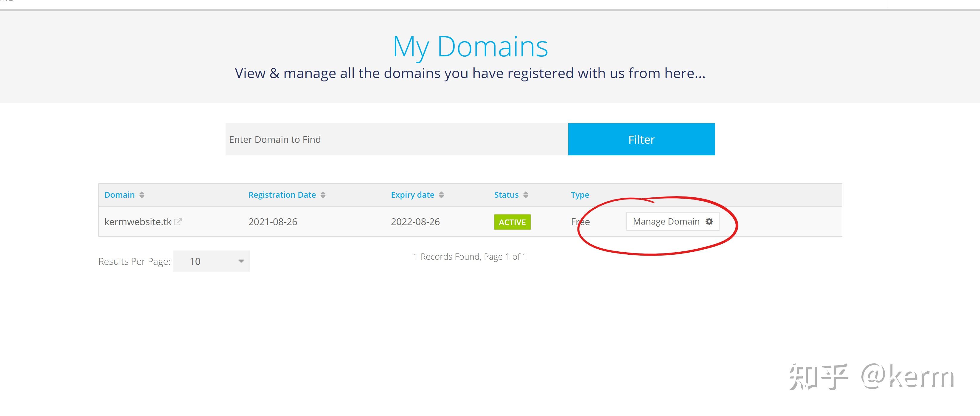Screen dimensions: 980x416
Task: Click the Free type cell
Action: coord(580,222)
